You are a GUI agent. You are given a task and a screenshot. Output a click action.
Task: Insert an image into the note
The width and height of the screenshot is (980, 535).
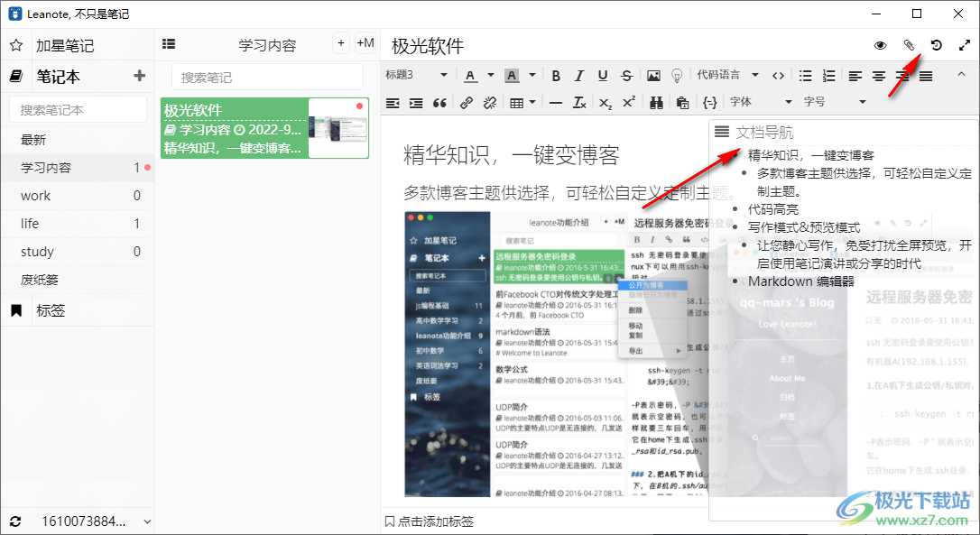(x=653, y=76)
